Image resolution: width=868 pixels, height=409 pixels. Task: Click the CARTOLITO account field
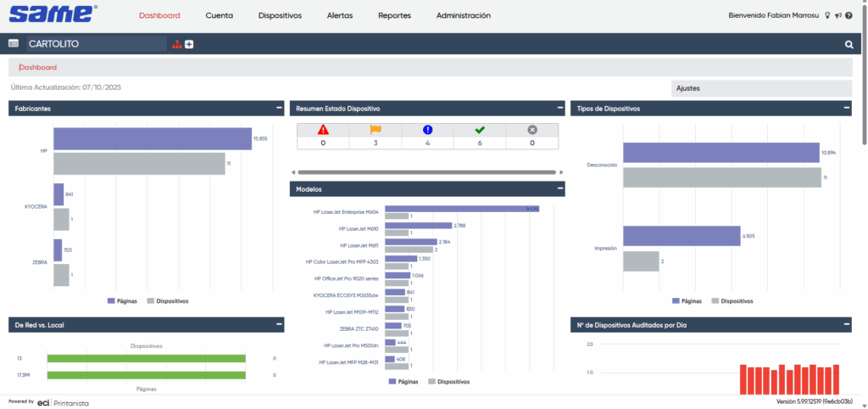(95, 44)
